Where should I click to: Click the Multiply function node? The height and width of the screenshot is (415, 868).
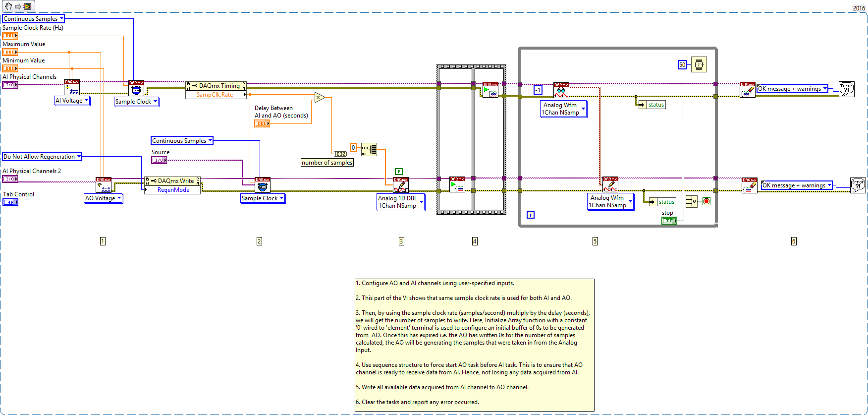coord(320,98)
